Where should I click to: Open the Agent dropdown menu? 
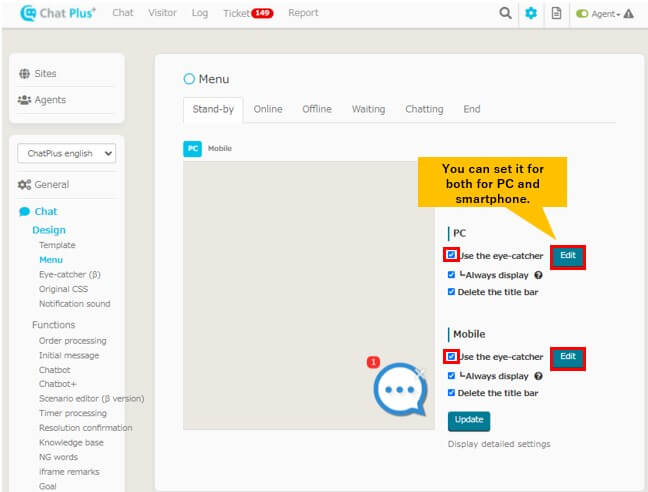(x=606, y=14)
